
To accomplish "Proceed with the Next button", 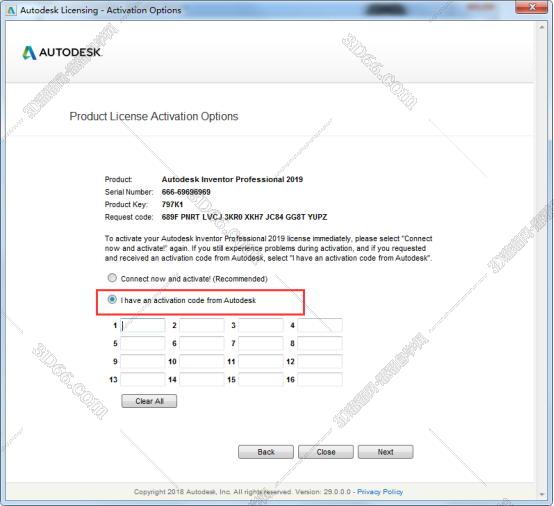I will [x=385, y=452].
